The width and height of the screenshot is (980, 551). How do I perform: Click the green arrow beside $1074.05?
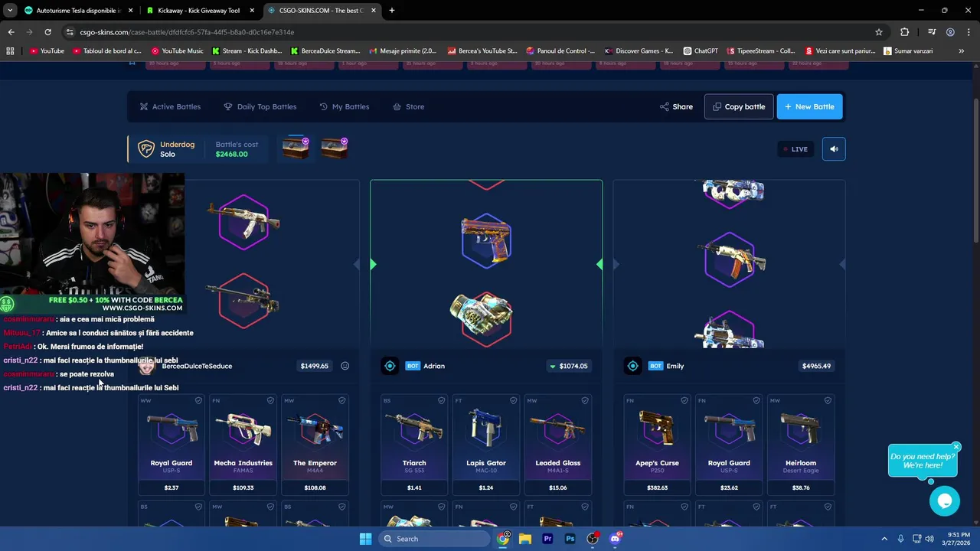click(x=553, y=367)
